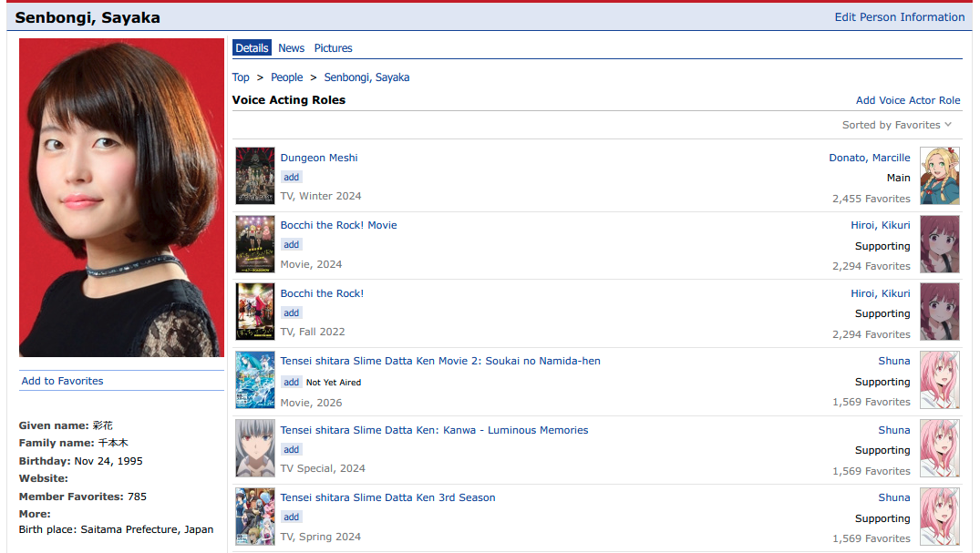Go to People breadcrumb link
This screenshot has height=553, width=980.
tap(287, 77)
